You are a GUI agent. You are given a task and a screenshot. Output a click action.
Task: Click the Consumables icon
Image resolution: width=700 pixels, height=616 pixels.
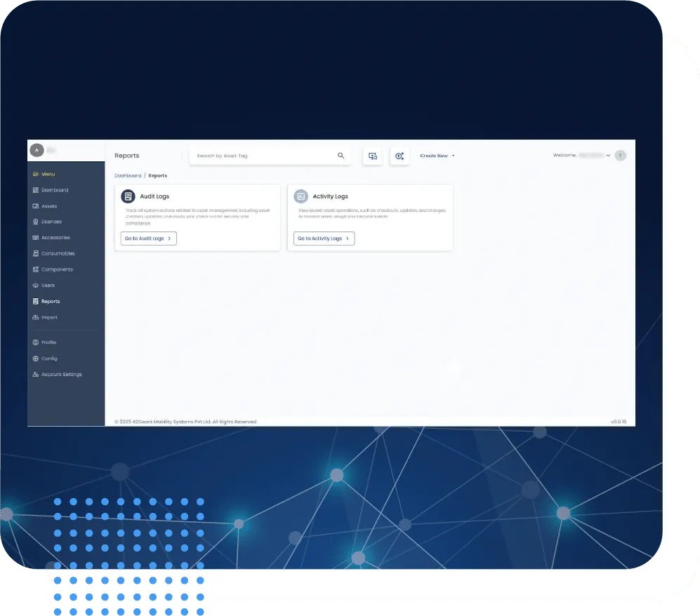tap(36, 253)
